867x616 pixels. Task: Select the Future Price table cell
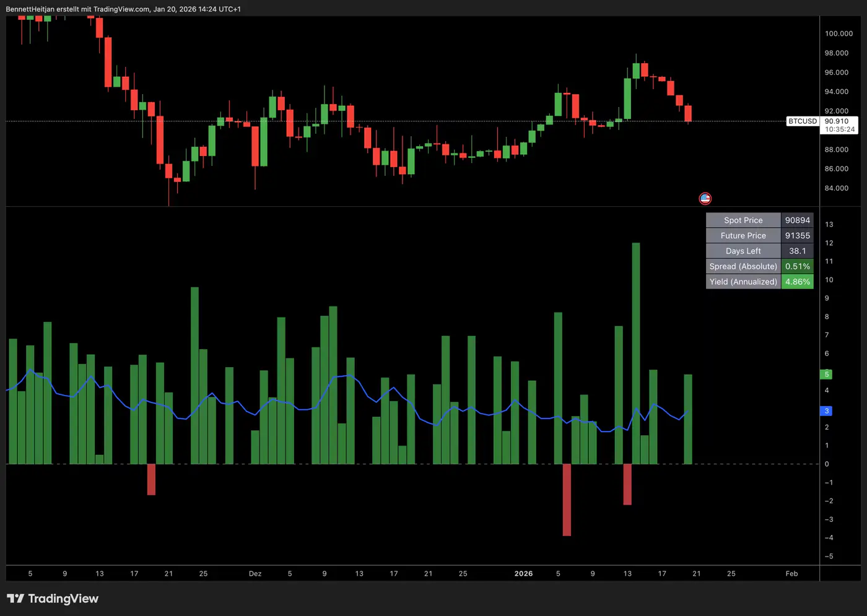pyautogui.click(x=743, y=236)
